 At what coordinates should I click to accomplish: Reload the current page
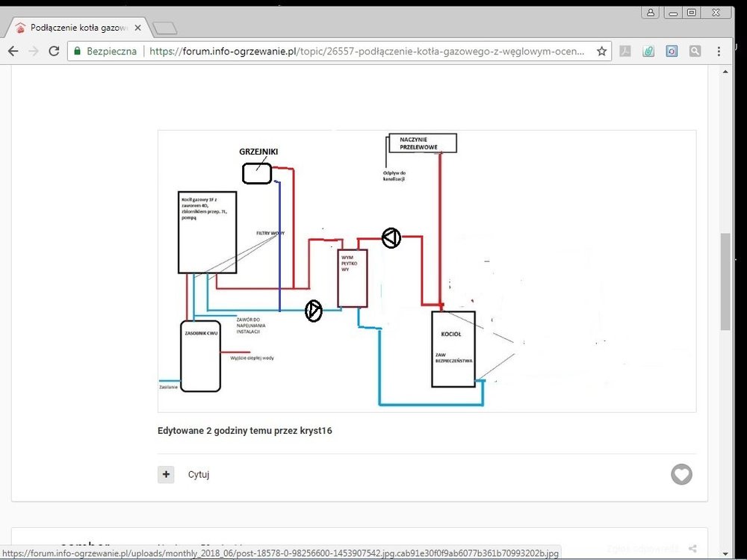click(x=54, y=52)
